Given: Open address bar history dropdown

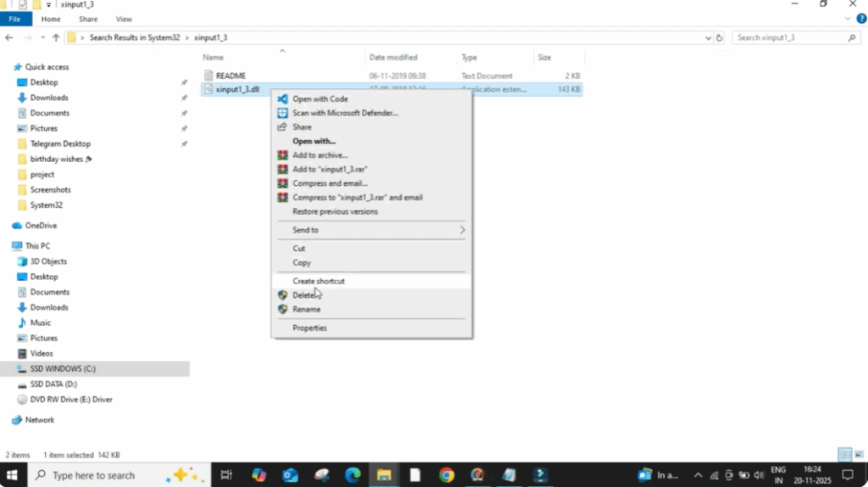Looking at the screenshot, I should [708, 38].
